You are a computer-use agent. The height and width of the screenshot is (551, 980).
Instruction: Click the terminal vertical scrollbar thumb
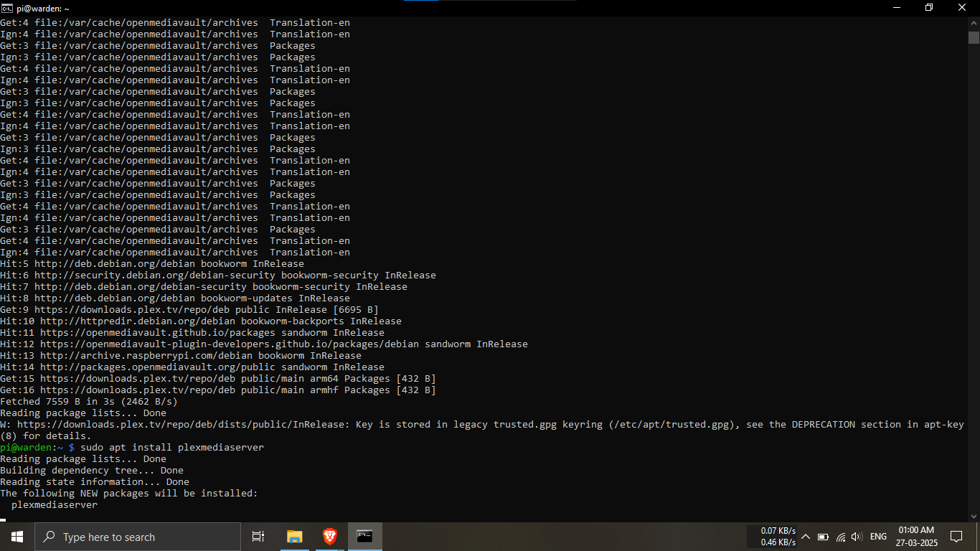pos(973,37)
